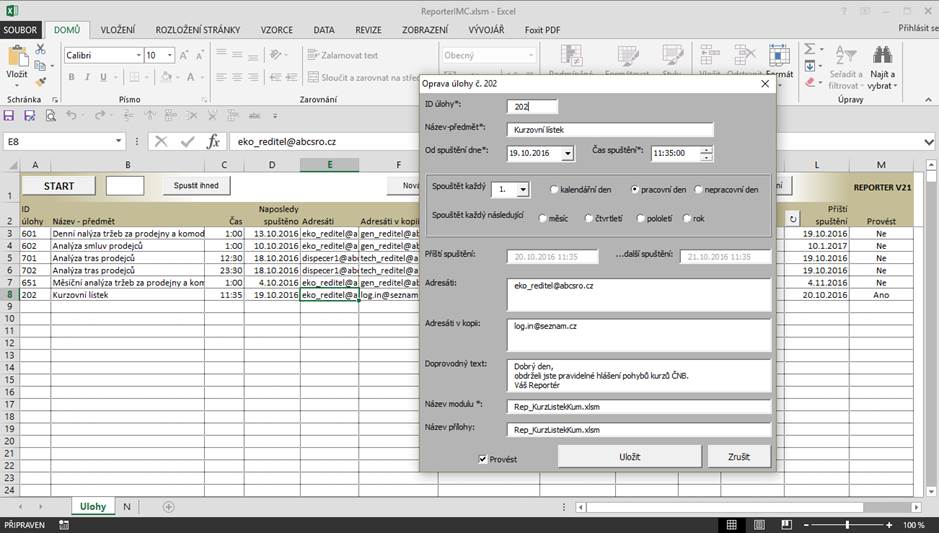939x533 pixels.
Task: Open the Calibri font name dropdown
Action: pyautogui.click(x=138, y=55)
